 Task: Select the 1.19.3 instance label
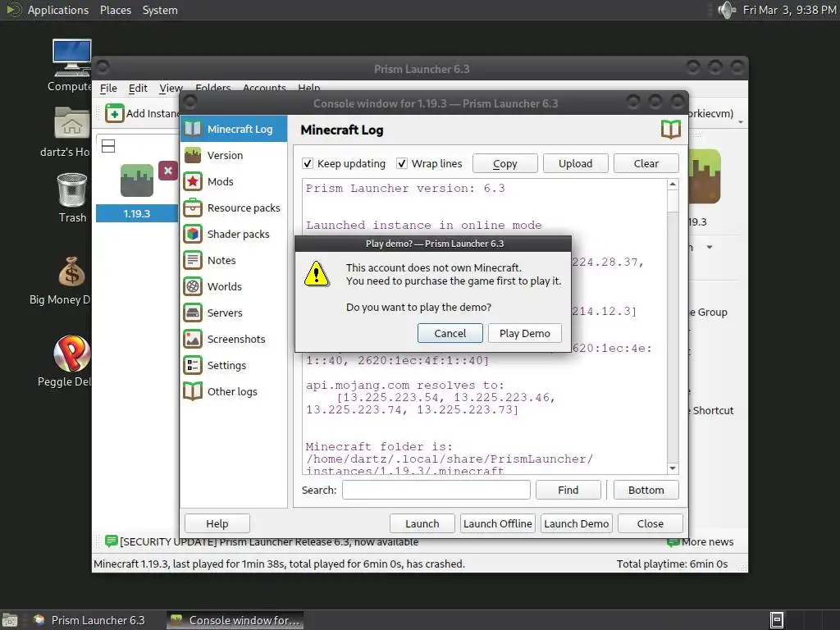(x=137, y=213)
